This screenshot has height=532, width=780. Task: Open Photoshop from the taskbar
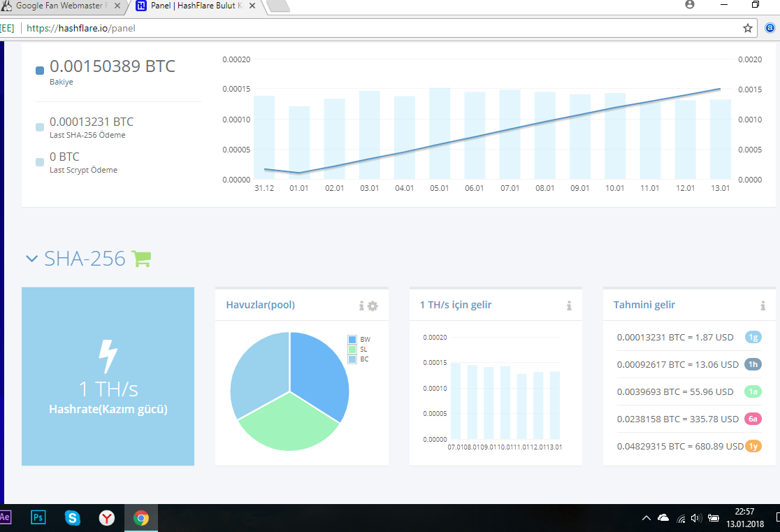tap(38, 517)
